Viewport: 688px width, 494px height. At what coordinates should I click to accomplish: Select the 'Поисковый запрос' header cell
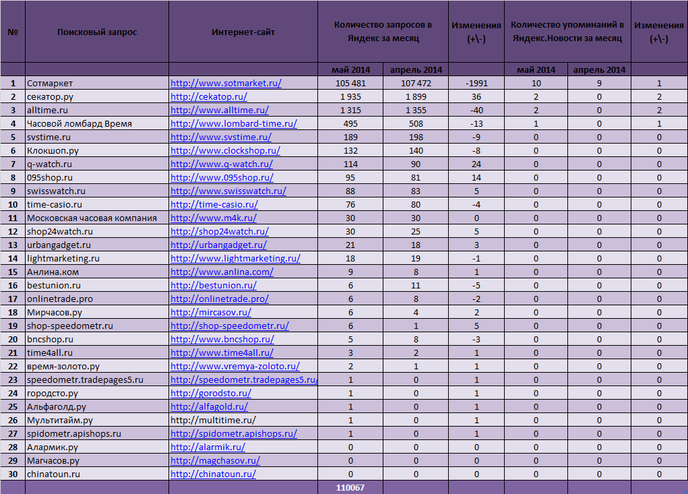coord(97,32)
